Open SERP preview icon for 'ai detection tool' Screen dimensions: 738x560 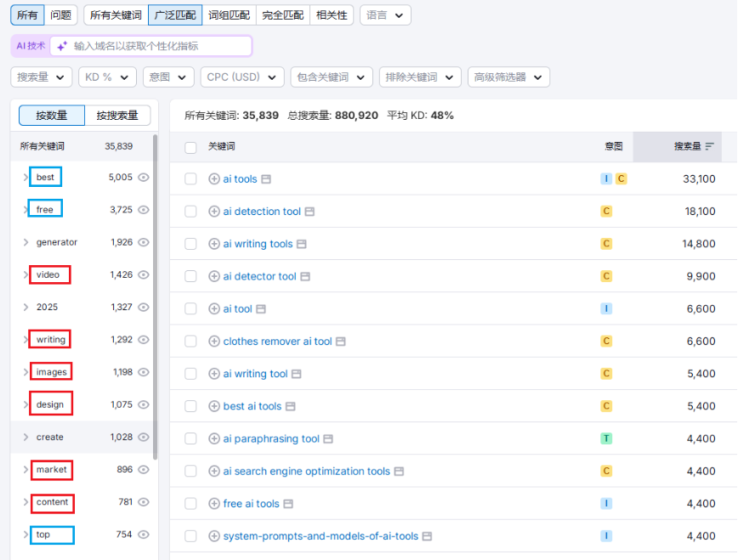pyautogui.click(x=309, y=212)
